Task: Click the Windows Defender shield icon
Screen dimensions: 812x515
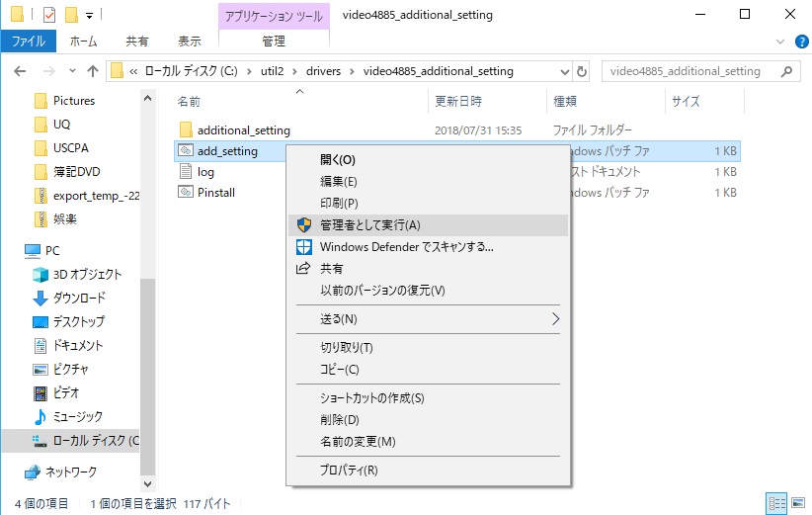Action: (x=304, y=246)
